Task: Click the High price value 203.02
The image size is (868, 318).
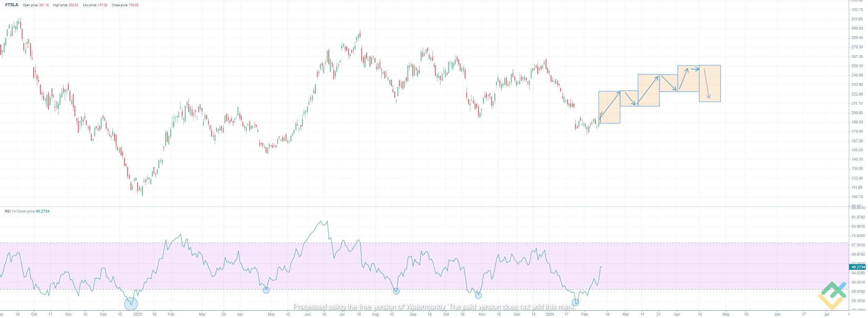Action: [73, 5]
